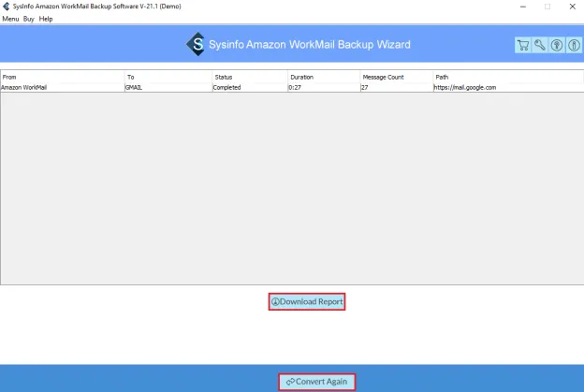Click the app icon in title bar
This screenshot has height=392, width=584.
coord(6,7)
